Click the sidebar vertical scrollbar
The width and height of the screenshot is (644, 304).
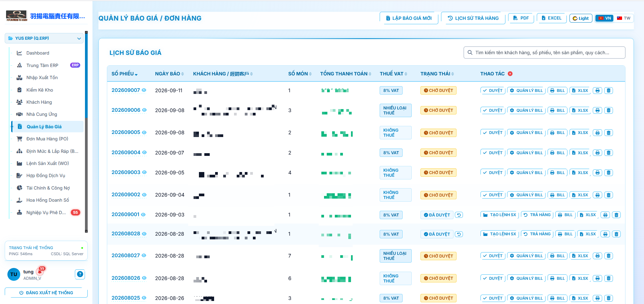pyautogui.click(x=86, y=131)
